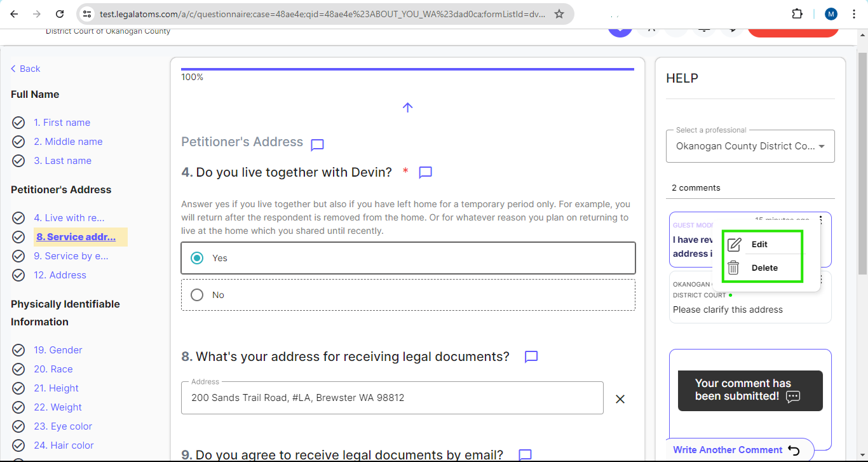Open comment icon for question 8
This screenshot has width=868, height=462.
531,357
